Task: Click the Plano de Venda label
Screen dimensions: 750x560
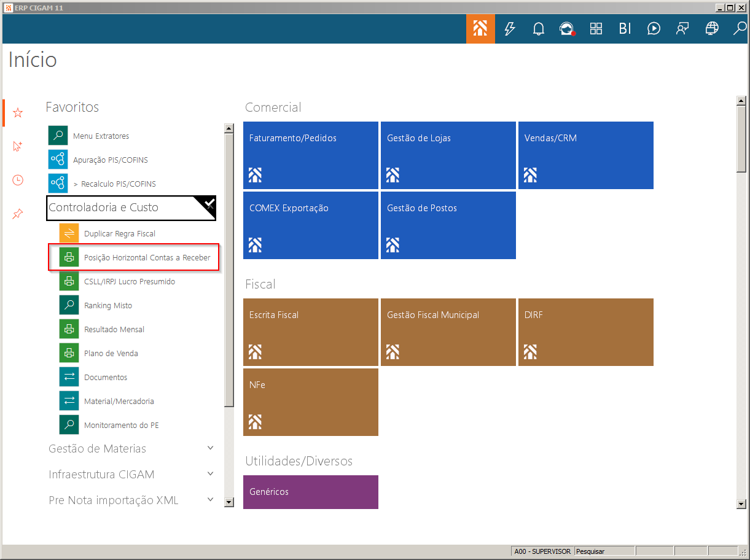Action: click(111, 354)
